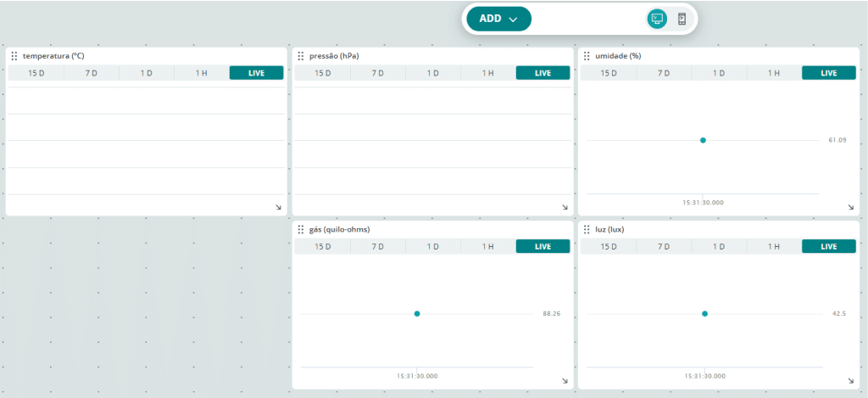Select 15 D range in pressão widget
The height and width of the screenshot is (398, 868).
tap(323, 73)
